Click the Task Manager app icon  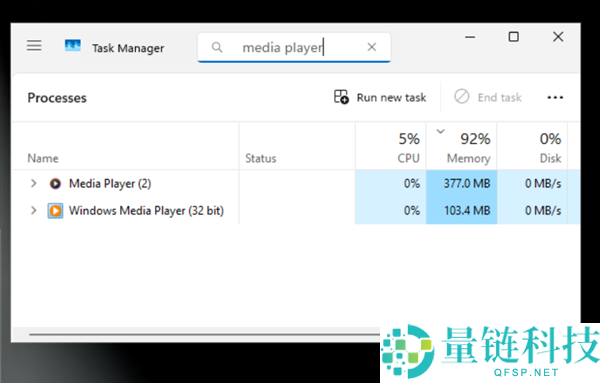[73, 46]
